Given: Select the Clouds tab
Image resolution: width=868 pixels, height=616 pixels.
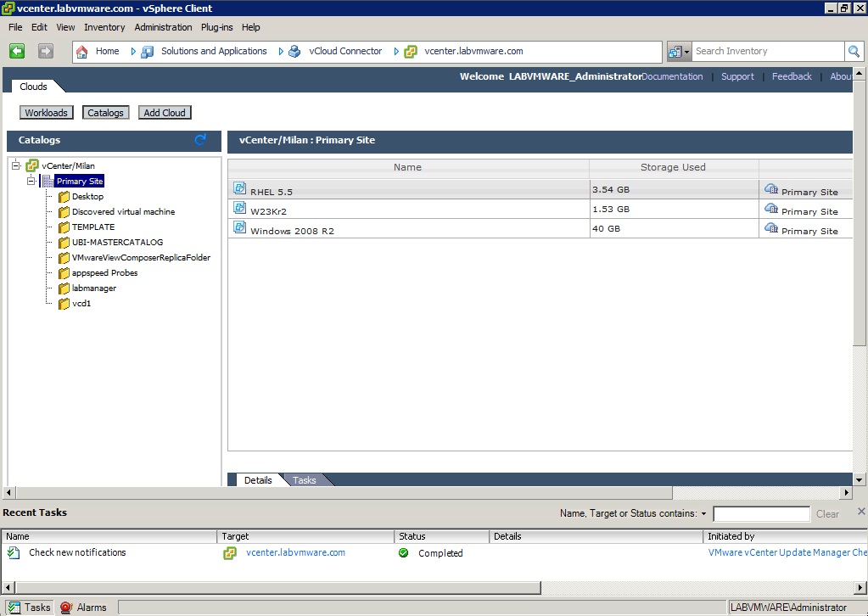Looking at the screenshot, I should tap(34, 87).
